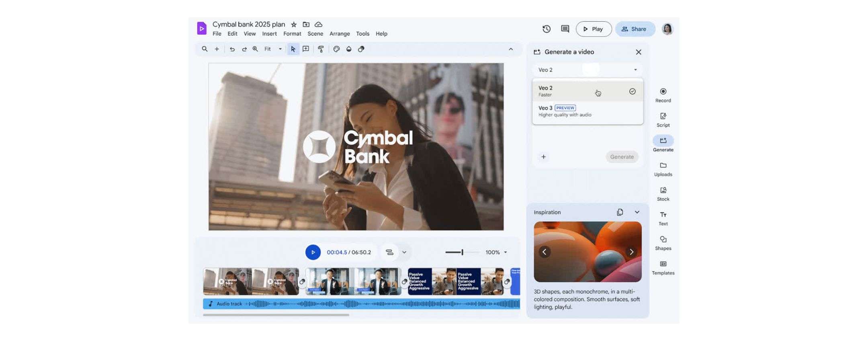The image size is (868, 341).
Task: Click the plus icon in the toolbar
Action: pos(217,49)
